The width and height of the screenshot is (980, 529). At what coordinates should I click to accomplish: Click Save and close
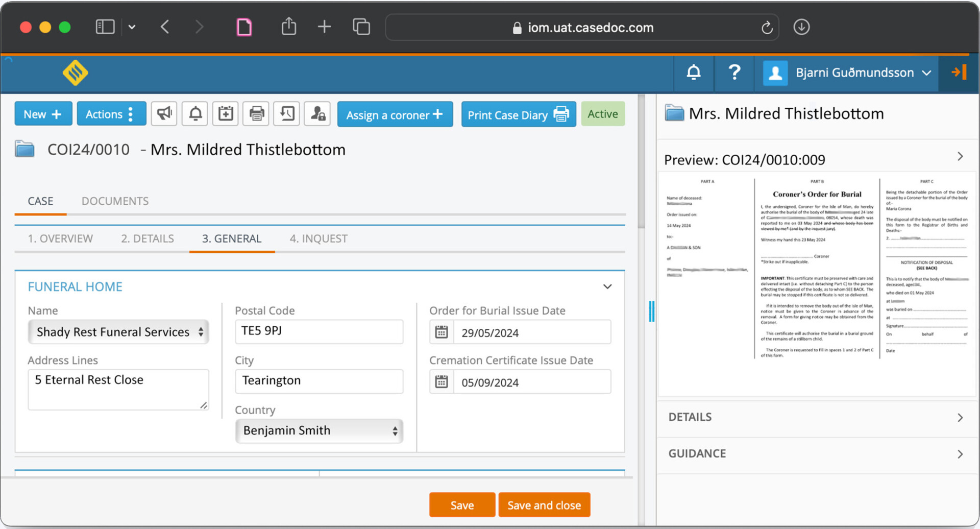coord(544,504)
